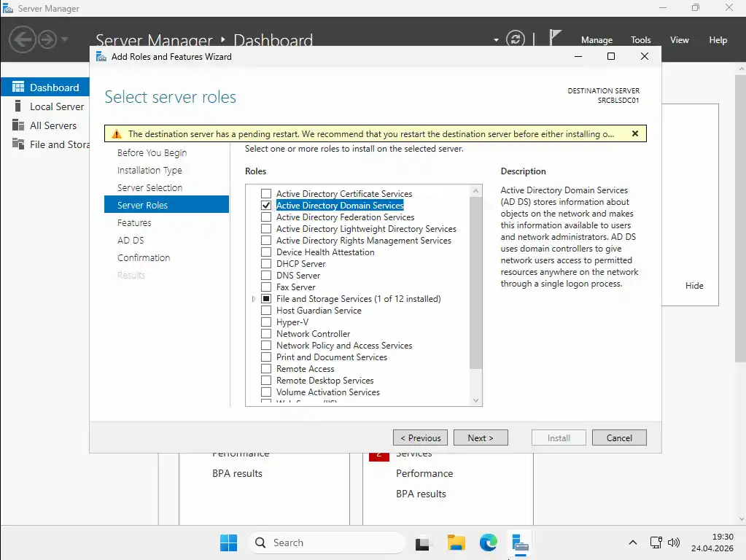
Task: Click the roles list scrollbar thumb
Action: click(x=475, y=283)
